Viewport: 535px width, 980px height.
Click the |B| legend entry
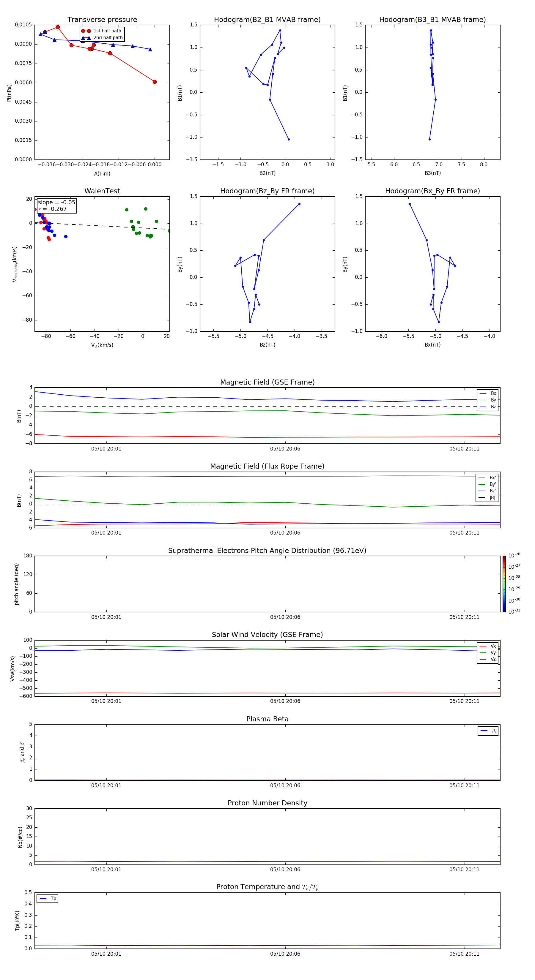pyautogui.click(x=487, y=498)
